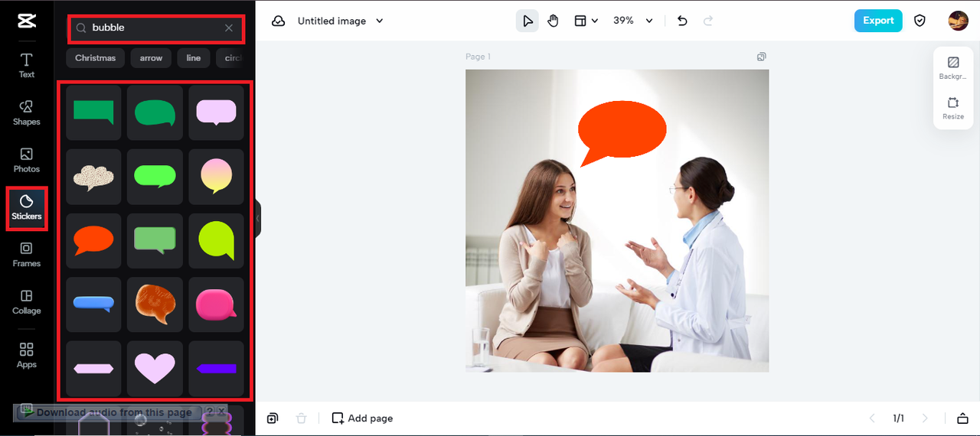Click the Add page button

click(x=362, y=418)
